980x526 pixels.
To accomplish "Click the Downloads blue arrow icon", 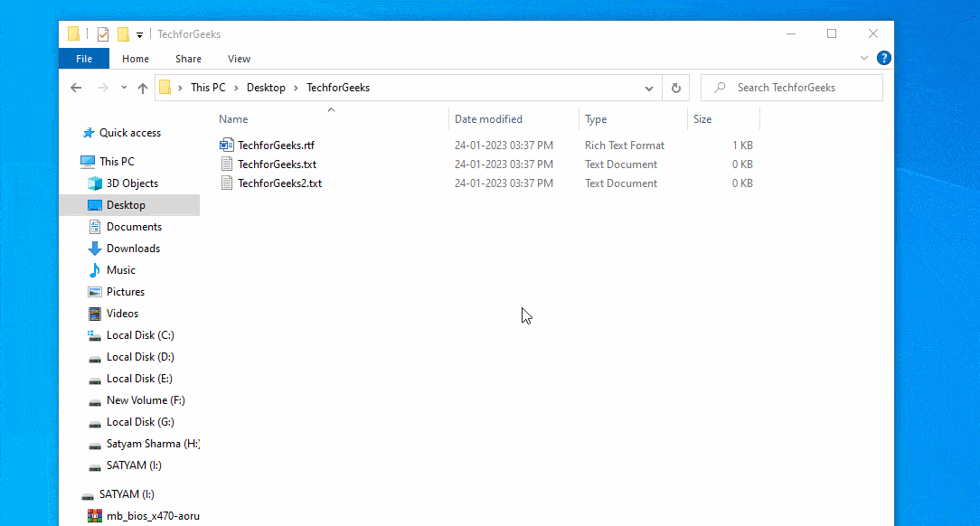I will (94, 249).
